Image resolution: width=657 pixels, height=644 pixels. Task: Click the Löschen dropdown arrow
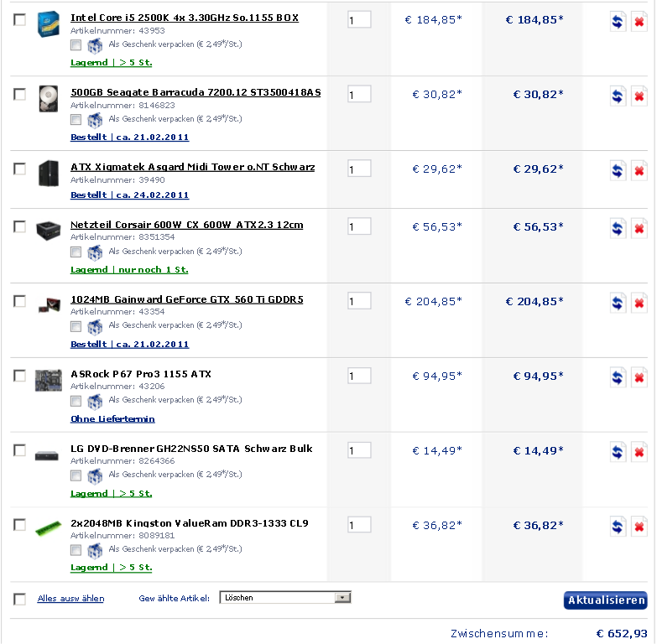point(342,598)
